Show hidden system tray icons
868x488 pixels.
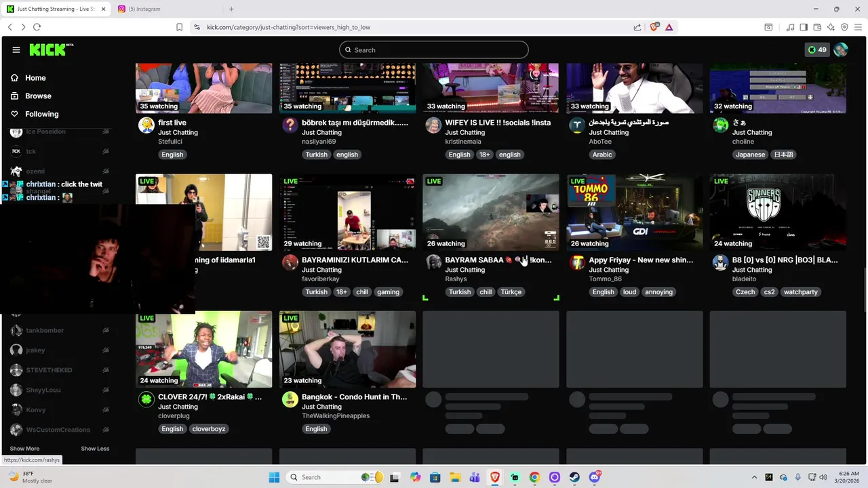pyautogui.click(x=754, y=477)
